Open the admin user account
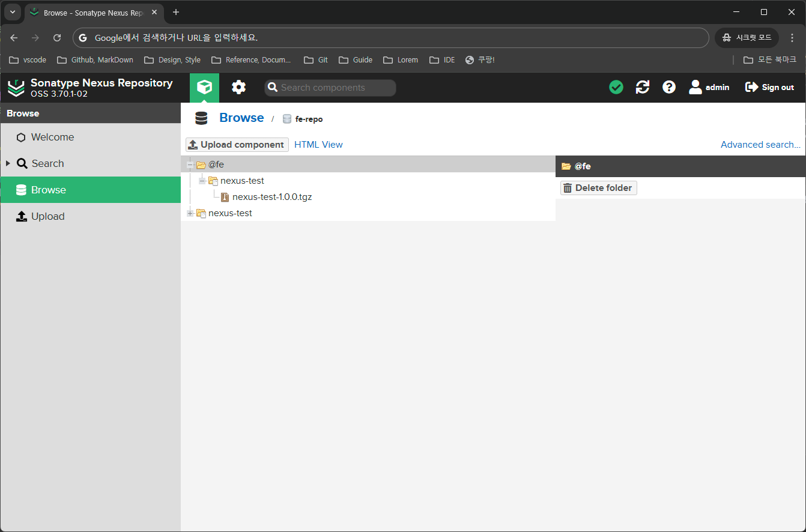 click(x=709, y=88)
